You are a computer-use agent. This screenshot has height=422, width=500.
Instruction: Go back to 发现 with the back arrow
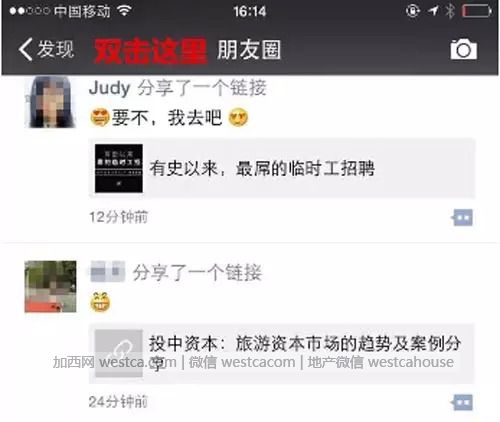click(x=25, y=49)
